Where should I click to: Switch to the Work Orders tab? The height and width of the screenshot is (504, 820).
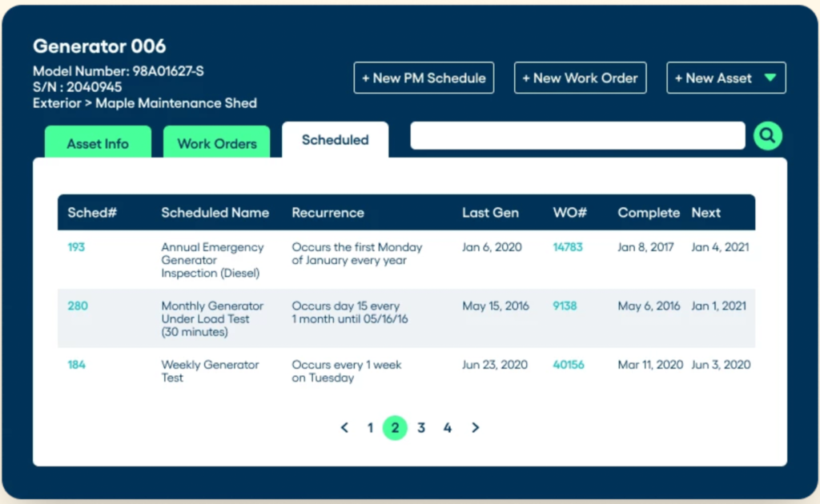[x=216, y=143]
